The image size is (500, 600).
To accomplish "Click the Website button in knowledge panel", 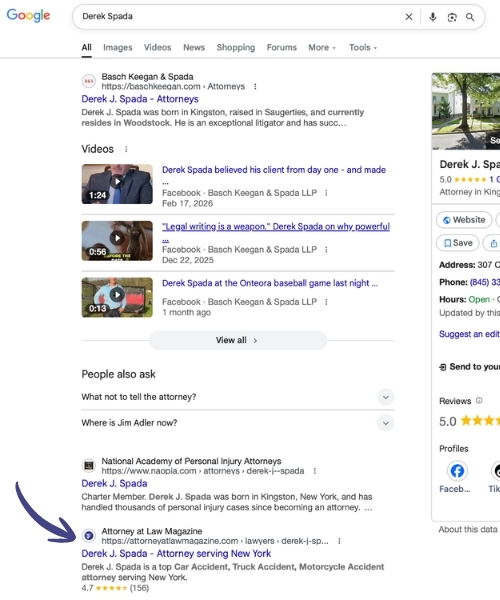I will (x=464, y=220).
